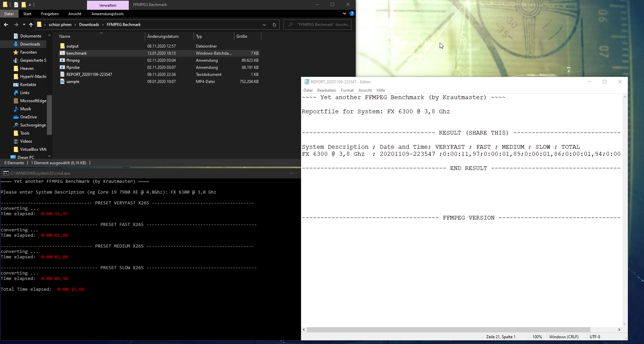Expand the Explorer ribbon with chevron
Screen dimensions: 644x344
pos(345,13)
